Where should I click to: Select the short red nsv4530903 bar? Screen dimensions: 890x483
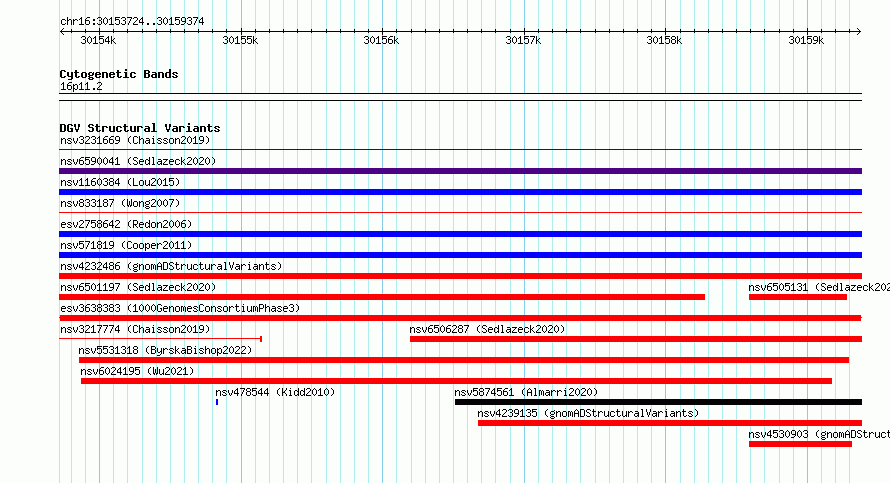pyautogui.click(x=800, y=444)
